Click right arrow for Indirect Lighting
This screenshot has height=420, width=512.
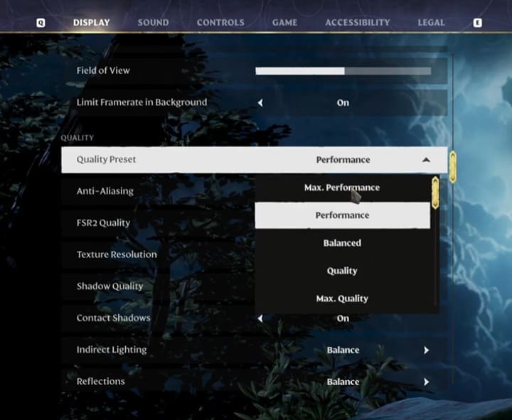coord(426,350)
